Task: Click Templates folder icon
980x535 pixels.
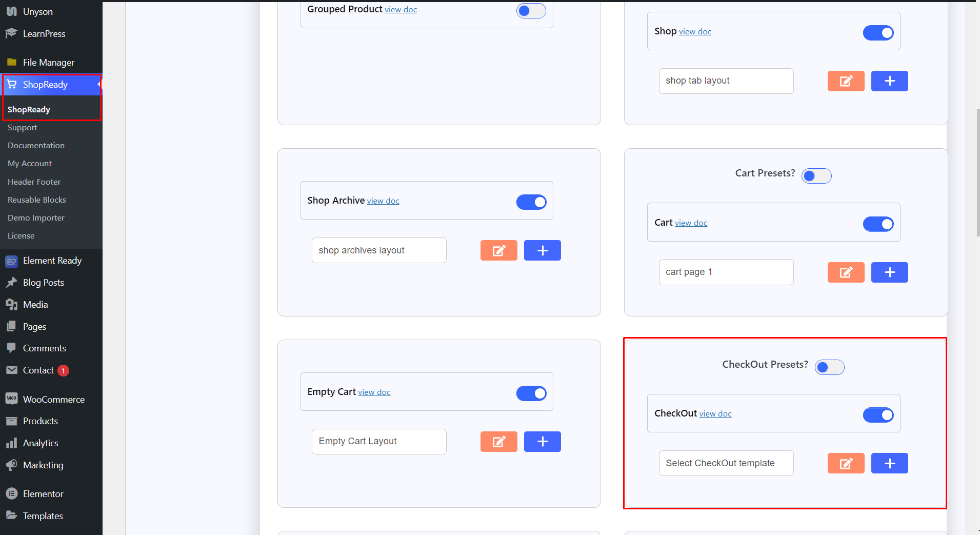Action: 11,515
